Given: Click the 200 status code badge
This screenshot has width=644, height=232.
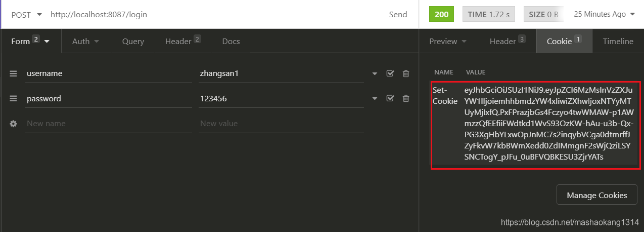Looking at the screenshot, I should [x=441, y=14].
